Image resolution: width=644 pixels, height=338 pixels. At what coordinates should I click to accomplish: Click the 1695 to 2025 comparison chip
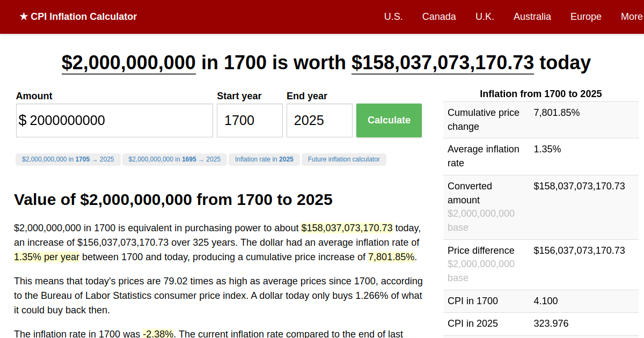(174, 159)
